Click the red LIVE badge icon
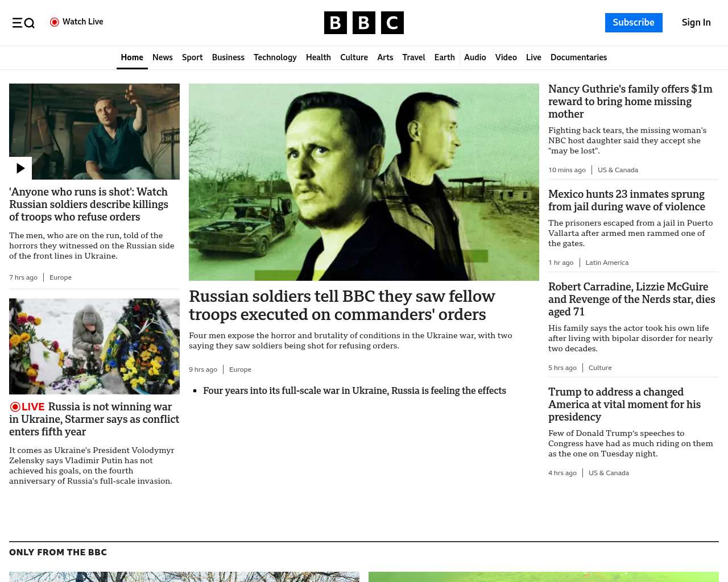This screenshot has width=728, height=582. [27, 407]
